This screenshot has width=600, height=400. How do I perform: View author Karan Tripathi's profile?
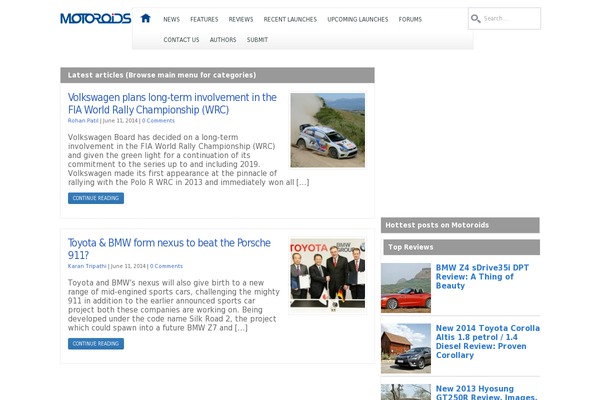tap(87, 266)
